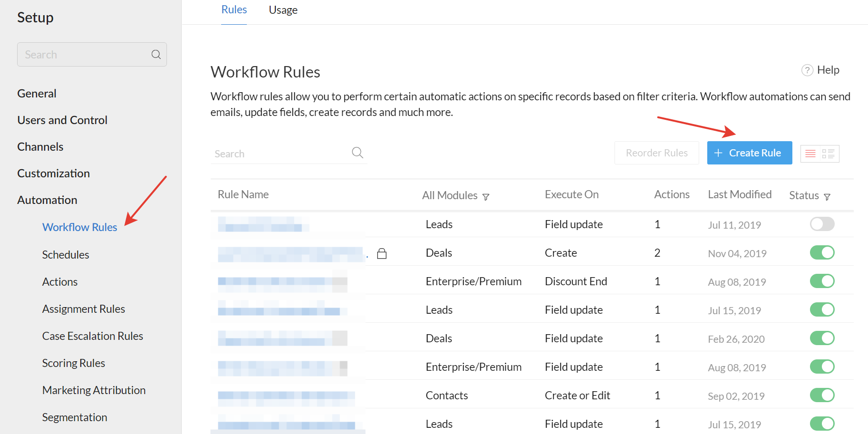This screenshot has width=868, height=434.
Task: Expand the Customization section in sidebar
Action: click(53, 174)
